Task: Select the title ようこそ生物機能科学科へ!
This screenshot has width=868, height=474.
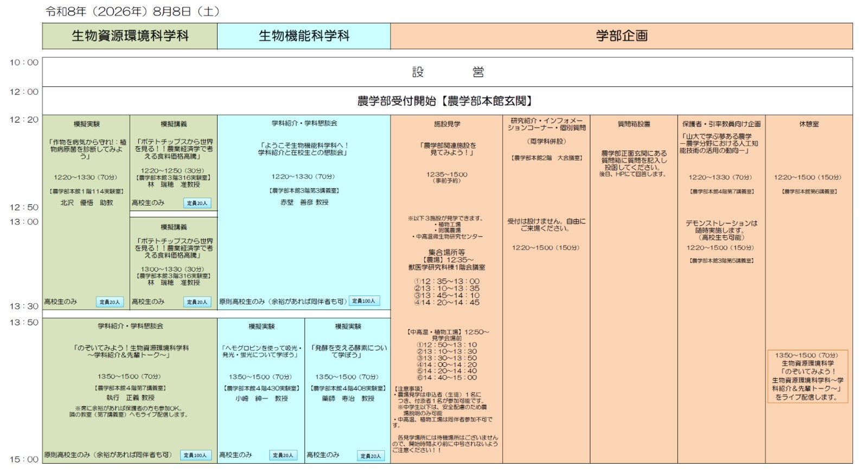Action: point(304,149)
